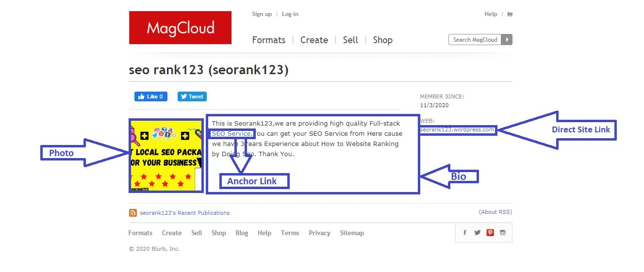Click the red Pinterest footer icon

pos(490,233)
